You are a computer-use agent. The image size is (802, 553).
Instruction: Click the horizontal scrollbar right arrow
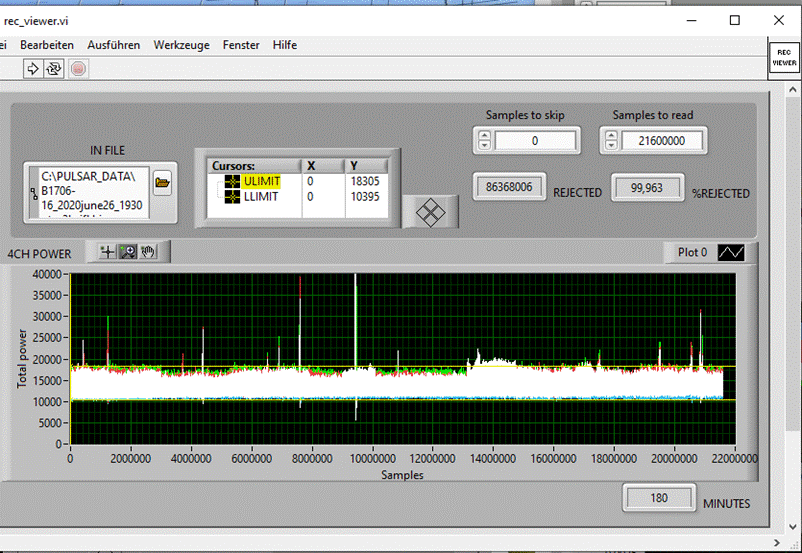(777, 542)
